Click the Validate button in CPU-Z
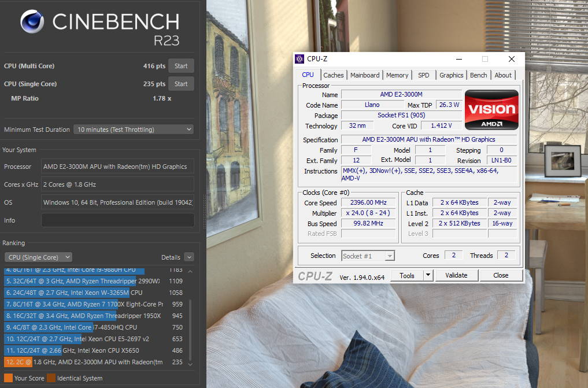Screen dimensions: 588x388 tap(456, 276)
